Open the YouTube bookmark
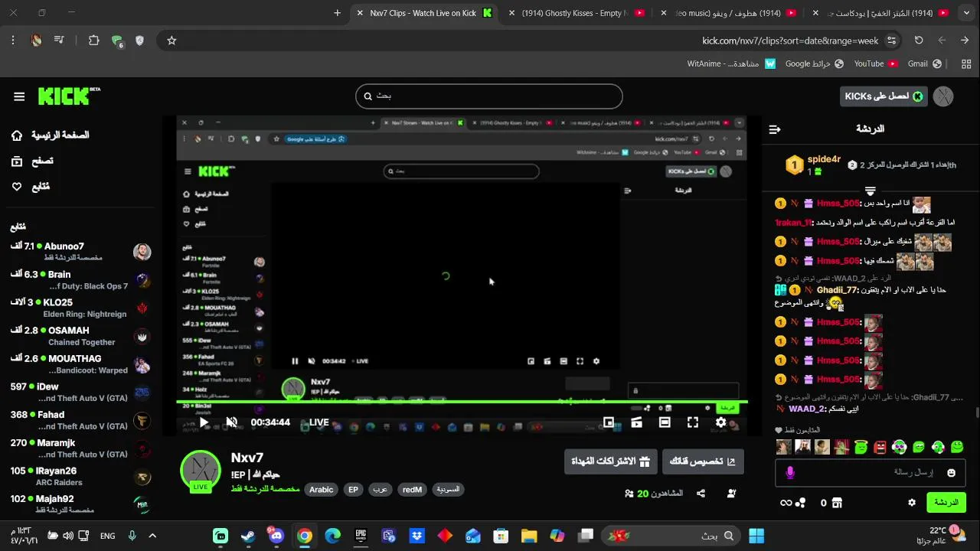The height and width of the screenshot is (551, 980). click(876, 64)
